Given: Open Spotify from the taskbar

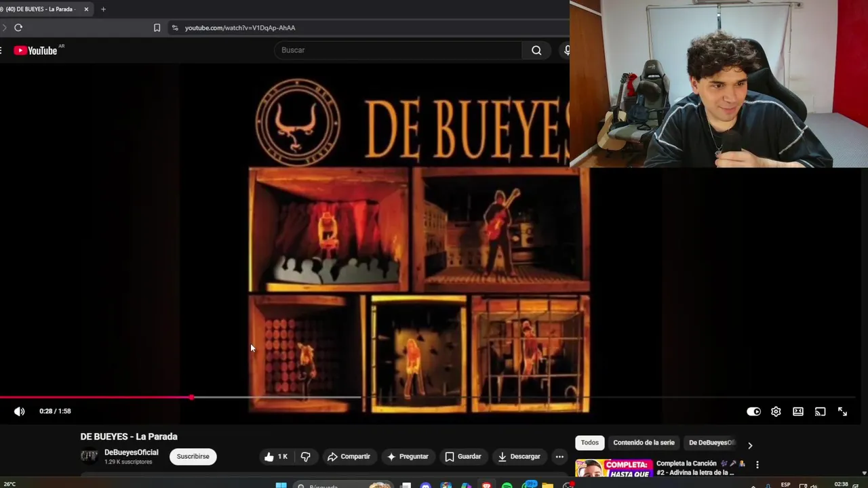Looking at the screenshot, I should 507,485.
